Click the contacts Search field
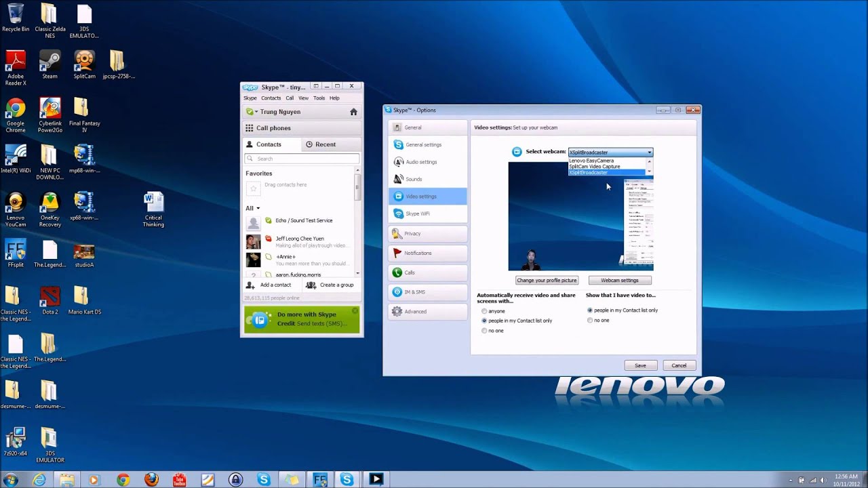868x488 pixels. pos(302,159)
